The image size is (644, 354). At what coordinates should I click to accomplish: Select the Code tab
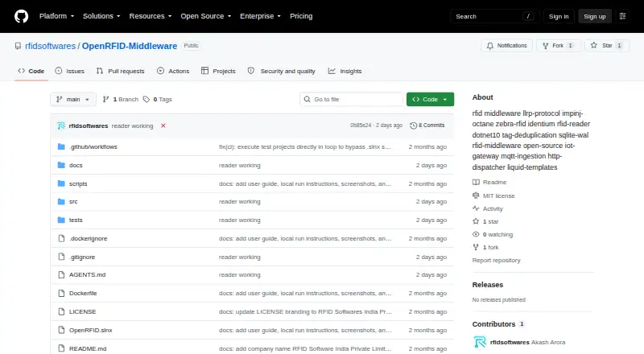tap(31, 71)
